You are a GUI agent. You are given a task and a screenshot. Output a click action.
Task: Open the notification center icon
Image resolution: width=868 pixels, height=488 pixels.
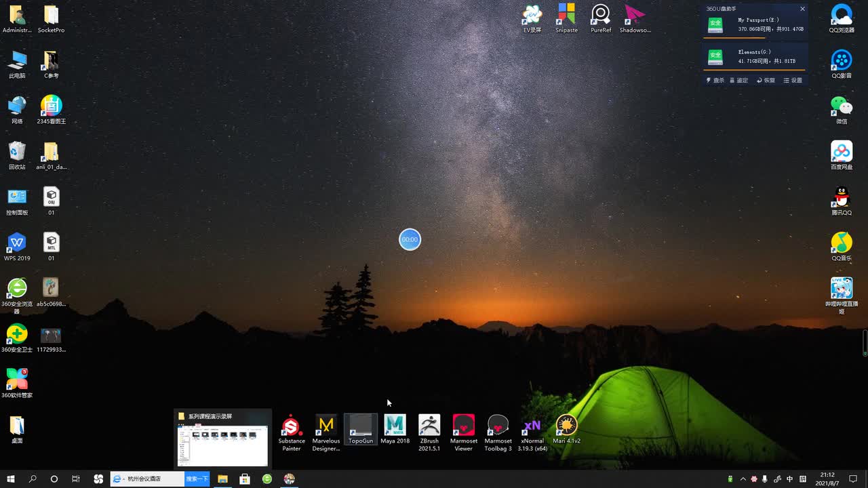tap(853, 479)
